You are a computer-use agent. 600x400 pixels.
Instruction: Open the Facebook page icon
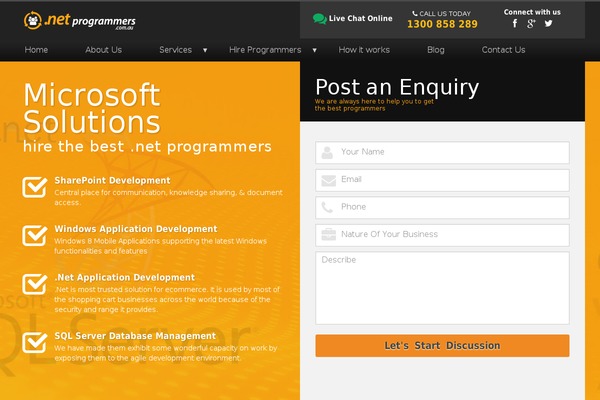click(515, 23)
